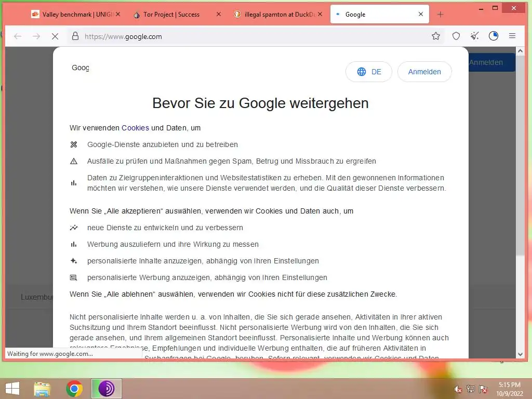Click the New Identity broom icon
The image size is (532, 399).
point(475,36)
